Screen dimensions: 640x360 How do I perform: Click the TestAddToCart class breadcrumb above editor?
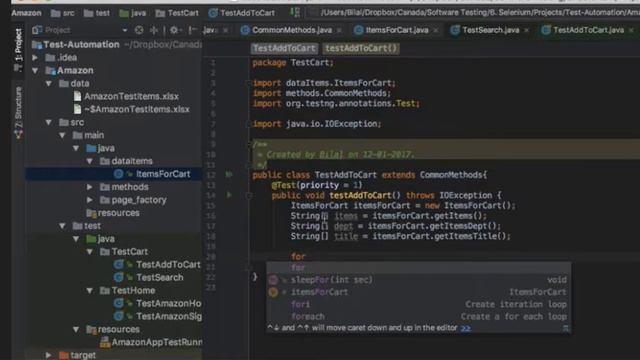click(284, 48)
